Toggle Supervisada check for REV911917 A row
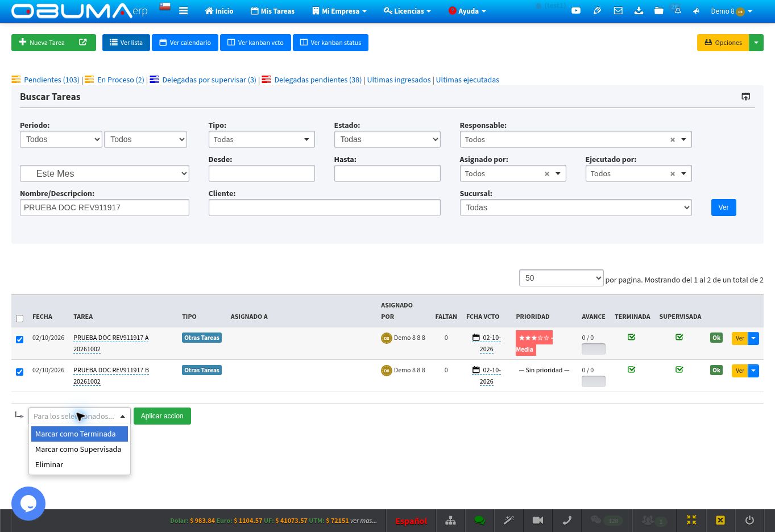775x532 pixels. tap(679, 337)
